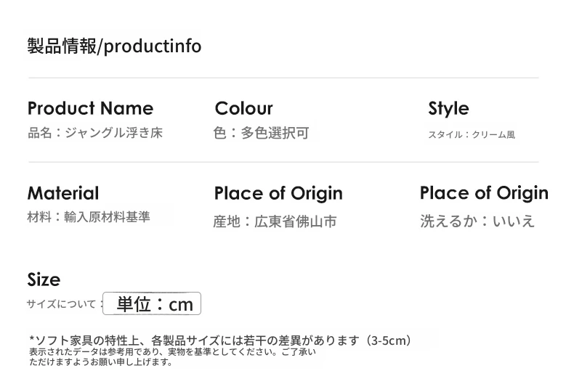Select the スタイル：クリーム風 text
The width and height of the screenshot is (574, 392).
[x=472, y=134]
